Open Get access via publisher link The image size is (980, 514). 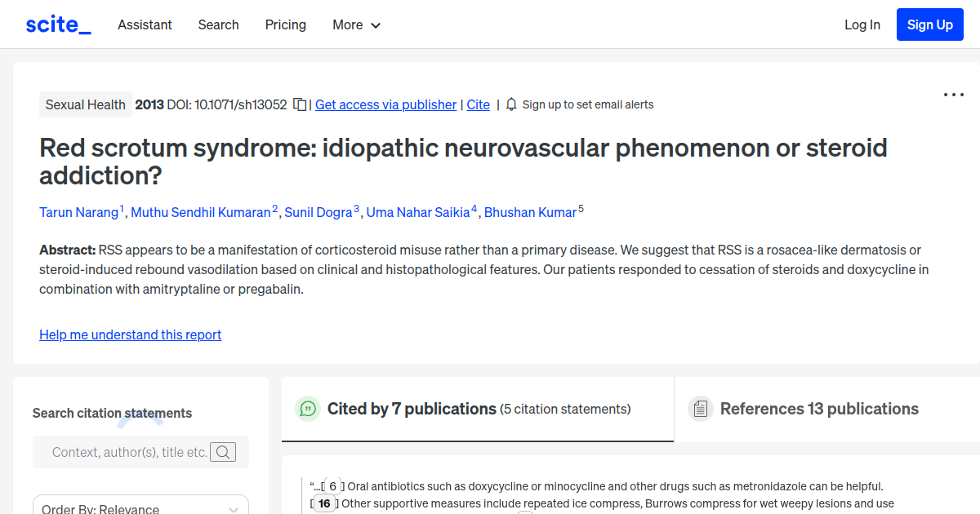[x=385, y=104]
